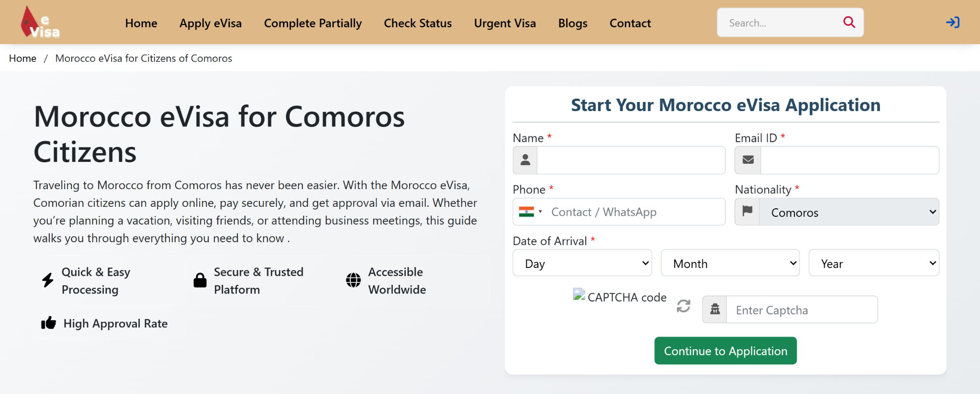Select Urgent Visa from the navbar

click(505, 23)
